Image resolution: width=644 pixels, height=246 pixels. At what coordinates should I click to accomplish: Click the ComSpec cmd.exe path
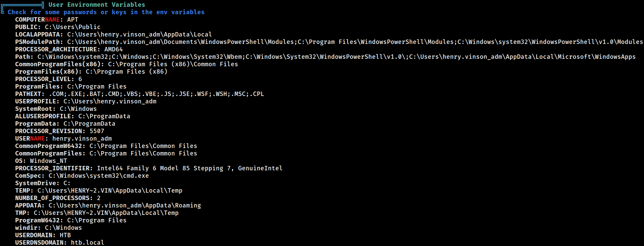tap(99, 176)
